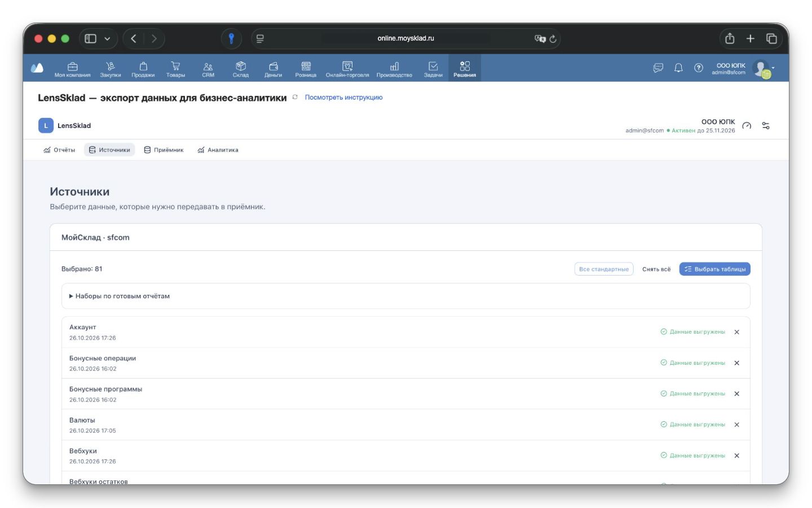
Task: Open the Safari sidebar dropdown chevron
Action: 107,38
